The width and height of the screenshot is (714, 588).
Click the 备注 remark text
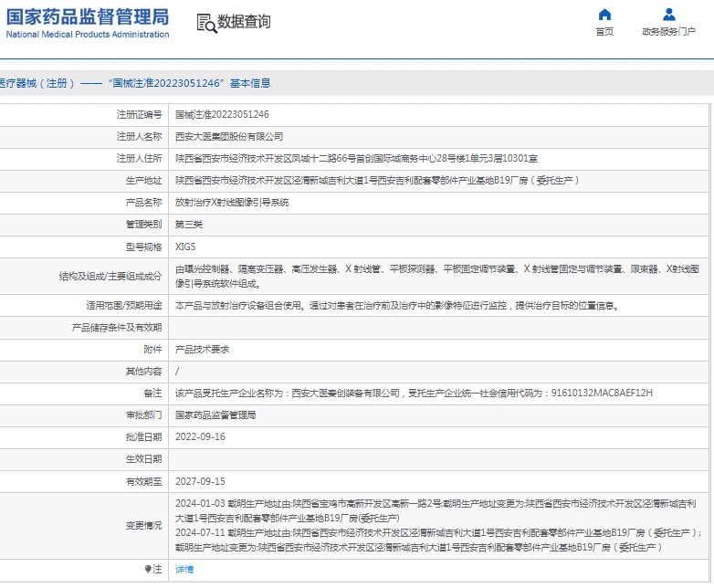tap(414, 393)
